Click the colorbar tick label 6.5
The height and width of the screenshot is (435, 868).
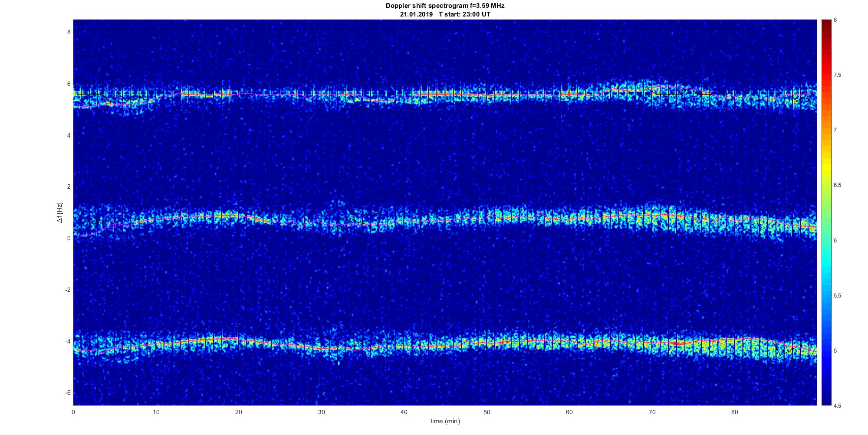coord(838,185)
